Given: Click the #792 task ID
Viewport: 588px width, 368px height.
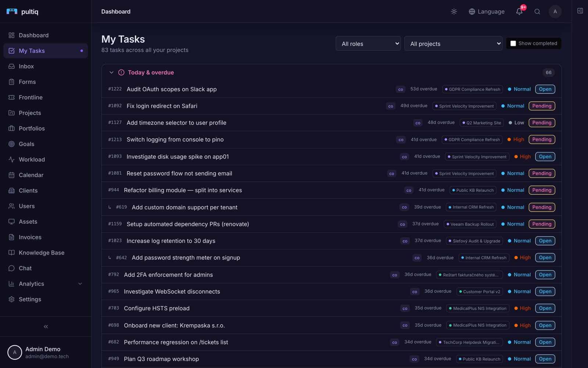Looking at the screenshot, I should click(x=114, y=275).
